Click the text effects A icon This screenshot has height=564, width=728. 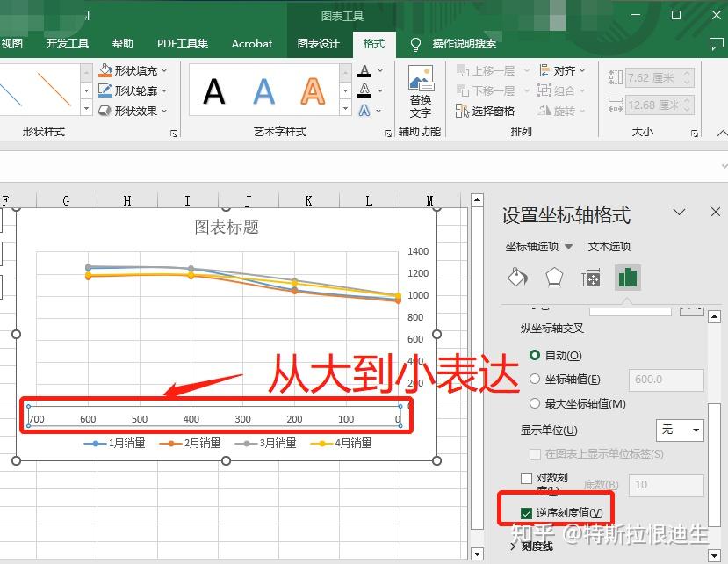coord(365,111)
